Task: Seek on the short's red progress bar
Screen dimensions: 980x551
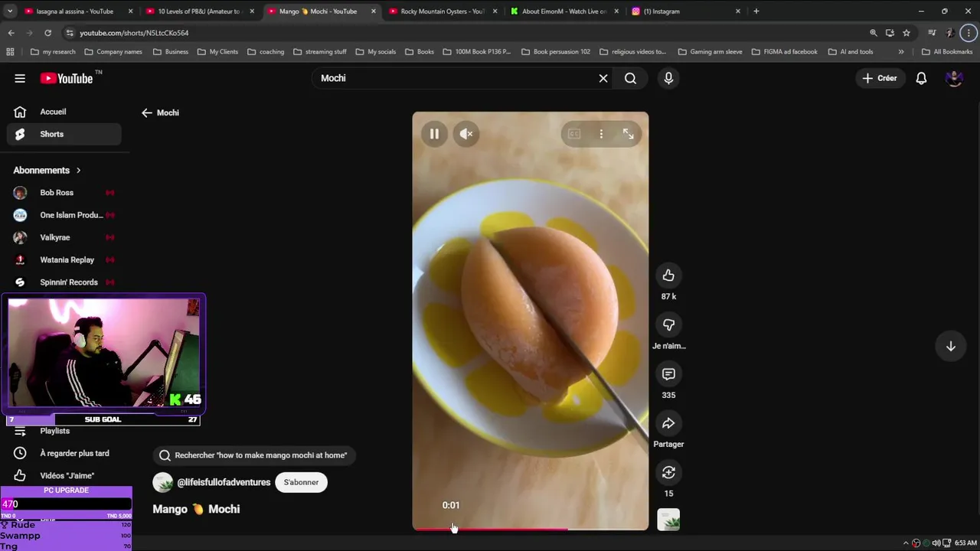Action: point(530,529)
